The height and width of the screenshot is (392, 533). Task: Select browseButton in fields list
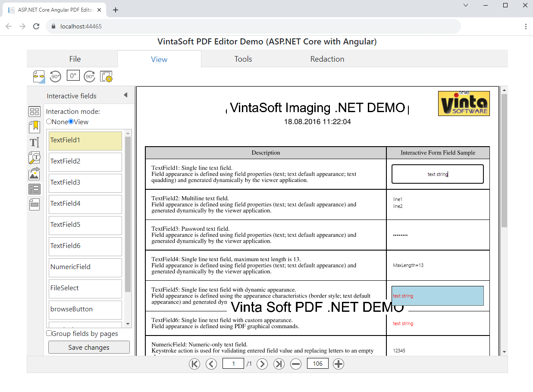[85, 310]
